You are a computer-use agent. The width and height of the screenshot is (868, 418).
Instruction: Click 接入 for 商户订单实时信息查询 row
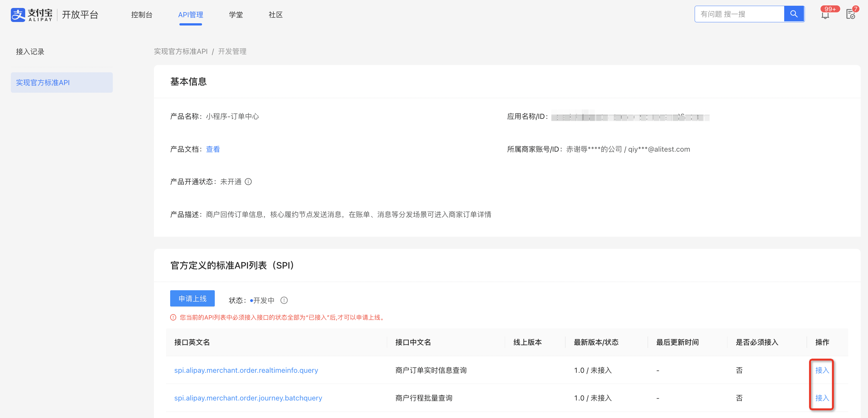click(x=822, y=370)
